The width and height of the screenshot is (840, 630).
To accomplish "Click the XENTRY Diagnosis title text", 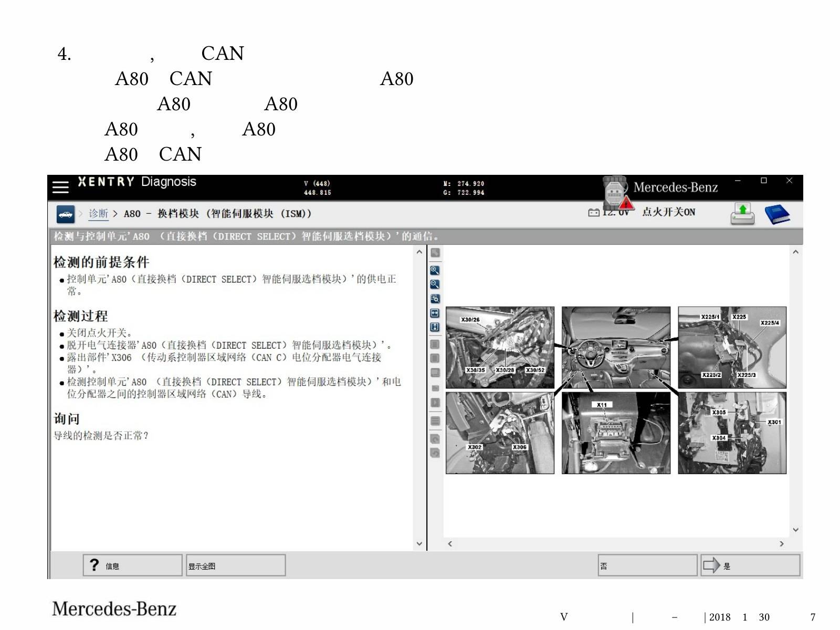I will (x=136, y=182).
